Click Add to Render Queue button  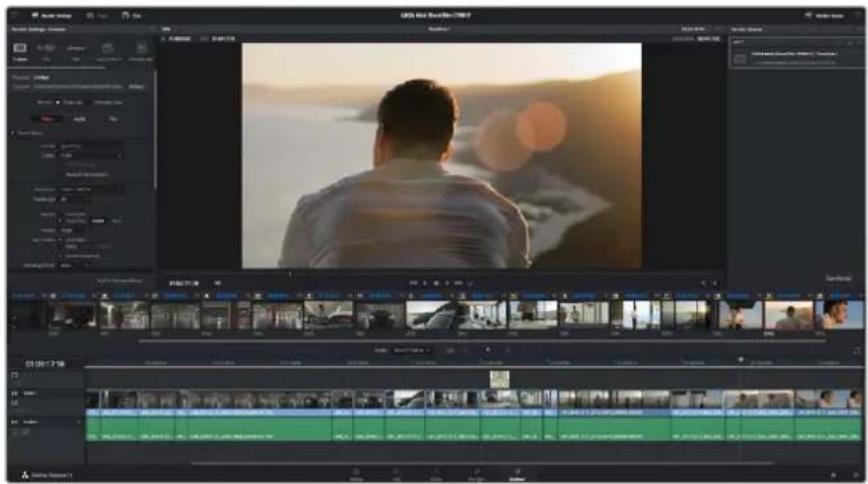coord(119,281)
